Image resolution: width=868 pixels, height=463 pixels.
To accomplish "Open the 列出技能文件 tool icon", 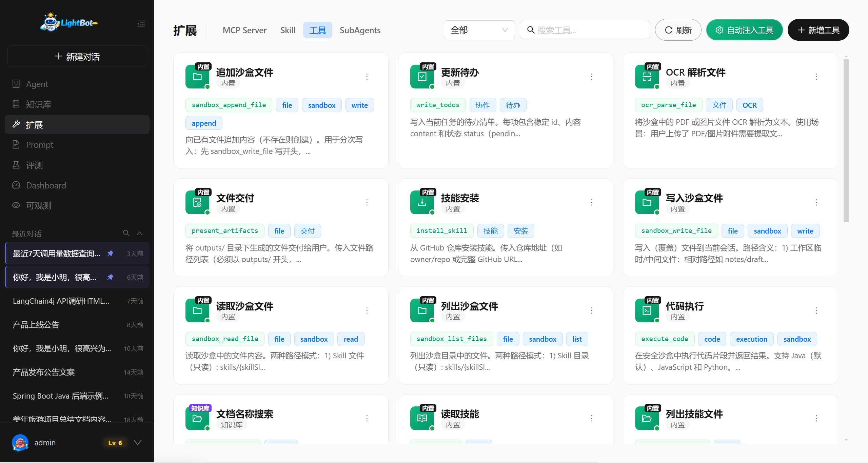I will point(647,418).
